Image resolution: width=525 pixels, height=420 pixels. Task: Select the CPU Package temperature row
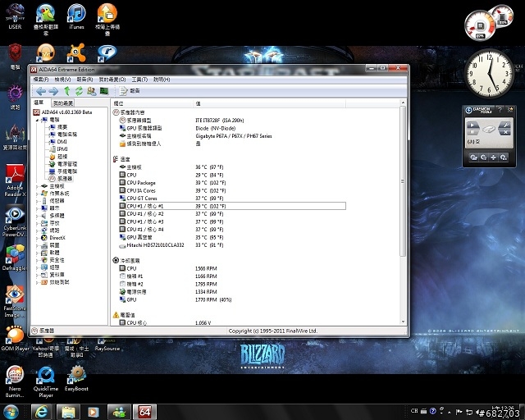tap(232, 183)
